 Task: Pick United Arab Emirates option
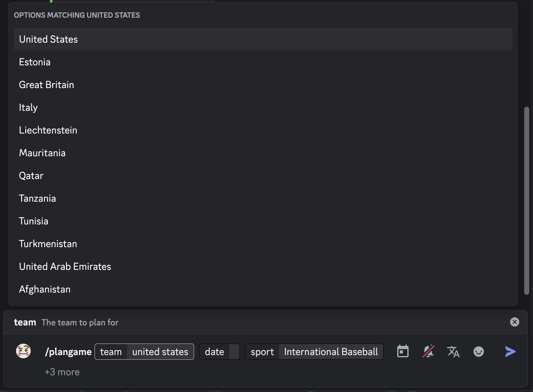pos(65,267)
